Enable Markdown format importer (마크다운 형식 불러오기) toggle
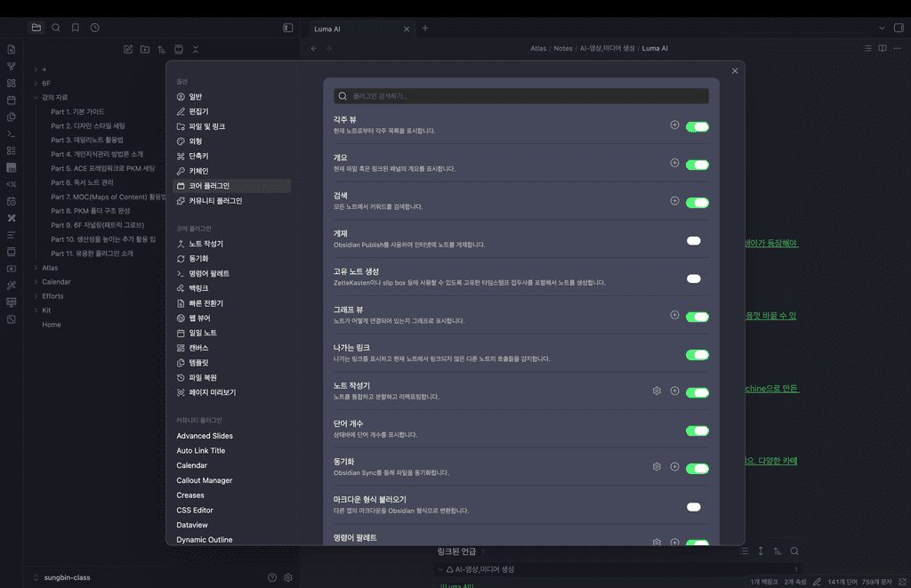 click(x=697, y=507)
